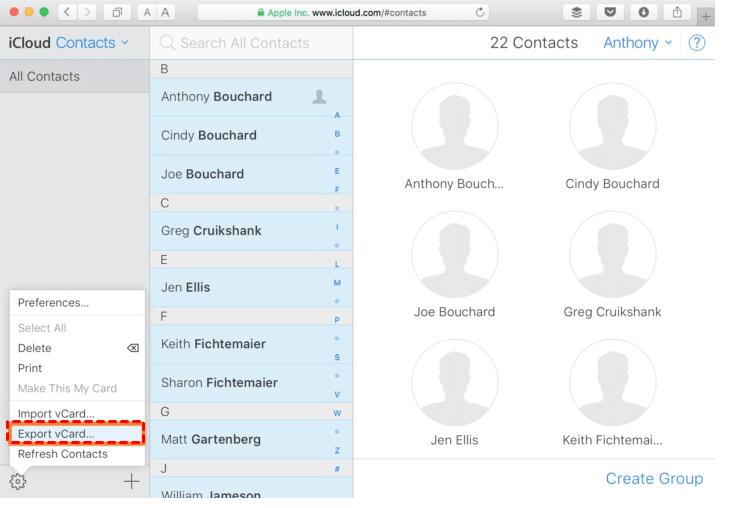Viewport: 754px width, 508px height.
Task: Click Jen Ellis avatar in the selection pane
Action: [454, 382]
